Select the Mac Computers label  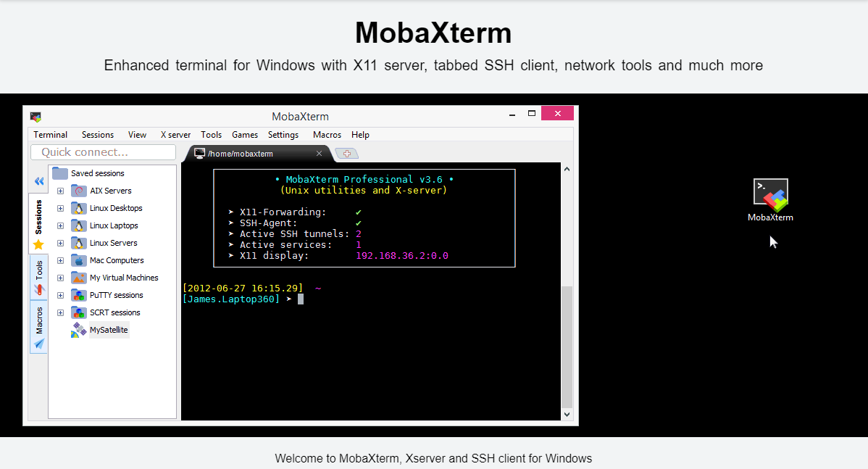tap(117, 260)
